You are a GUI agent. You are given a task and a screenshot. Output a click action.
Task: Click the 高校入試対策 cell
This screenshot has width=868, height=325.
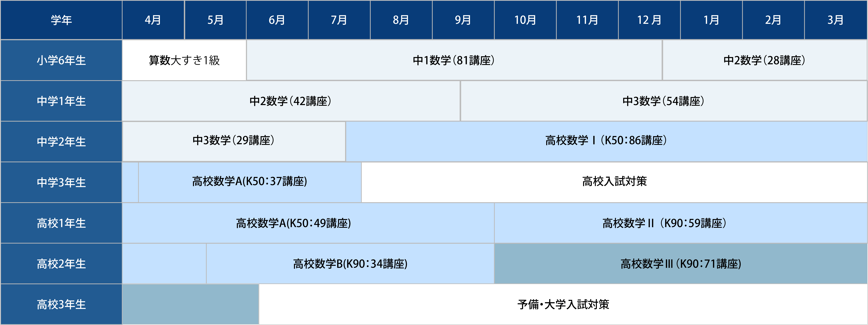click(614, 182)
